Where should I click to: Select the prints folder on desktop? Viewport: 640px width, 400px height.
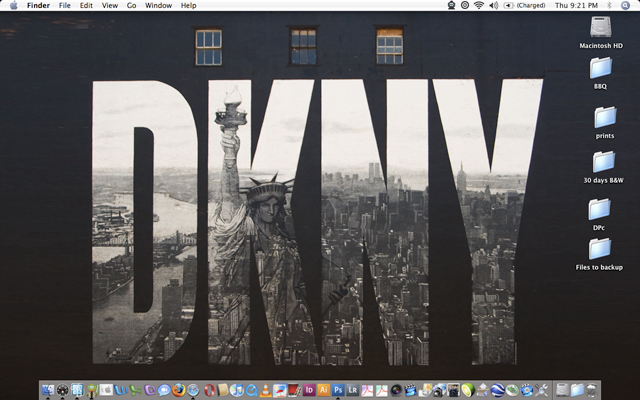(605, 123)
